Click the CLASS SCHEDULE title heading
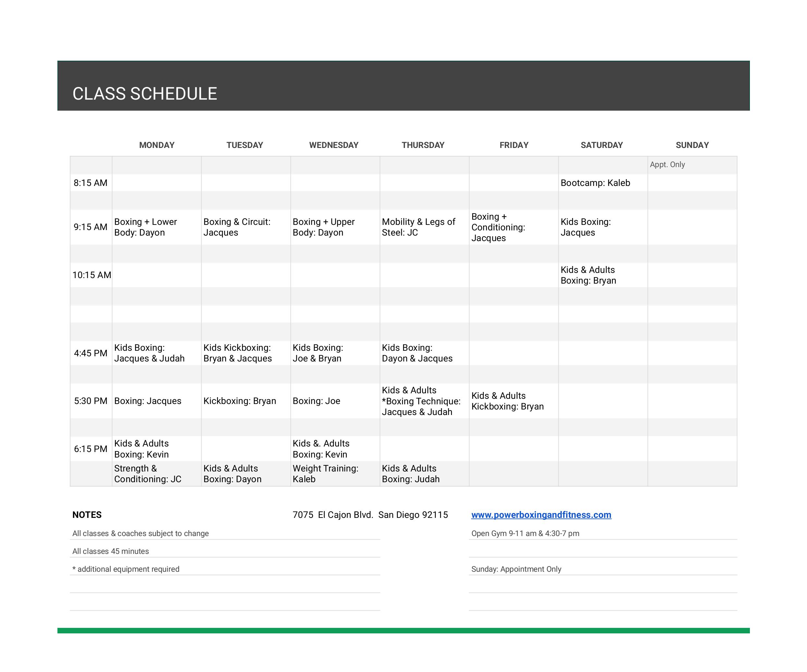The image size is (807, 672). tap(144, 94)
